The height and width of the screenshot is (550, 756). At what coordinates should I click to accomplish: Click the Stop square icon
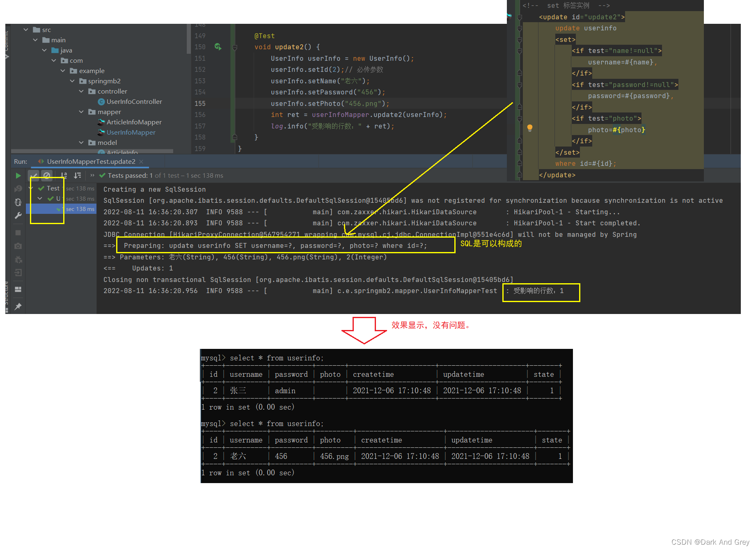18,233
